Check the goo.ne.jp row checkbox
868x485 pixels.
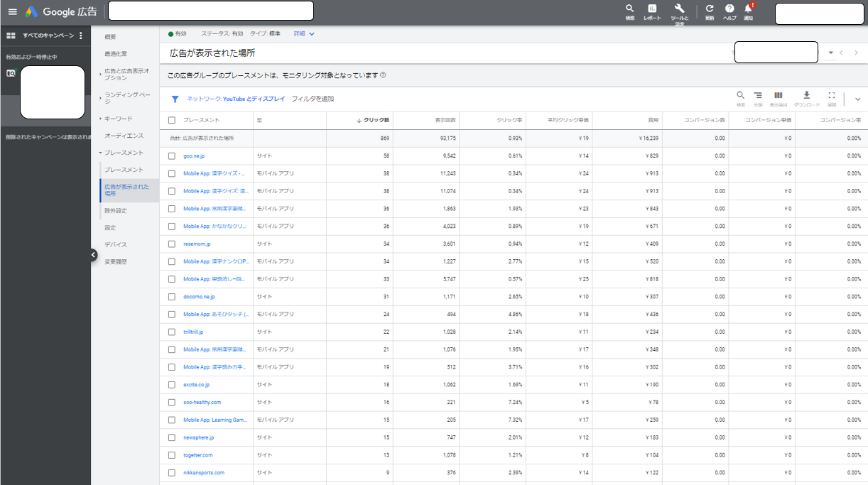[172, 156]
